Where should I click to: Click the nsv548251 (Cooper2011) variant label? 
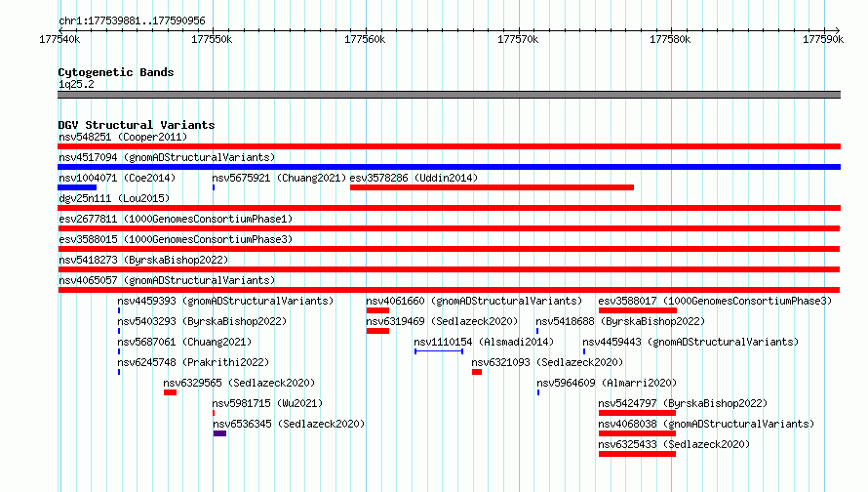click(x=123, y=137)
